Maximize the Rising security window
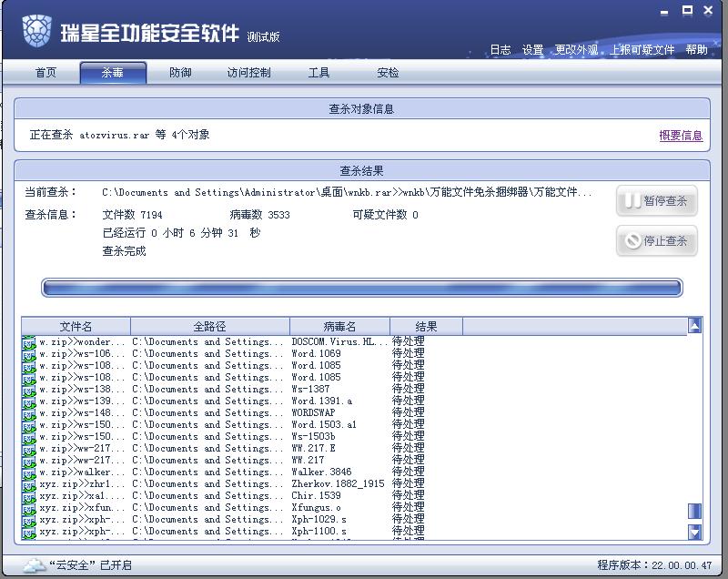 click(687, 10)
